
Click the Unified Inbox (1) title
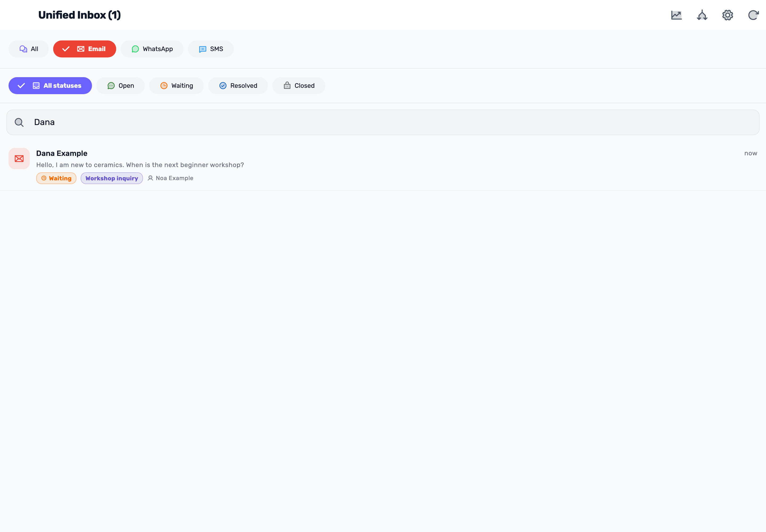pyautogui.click(x=79, y=15)
